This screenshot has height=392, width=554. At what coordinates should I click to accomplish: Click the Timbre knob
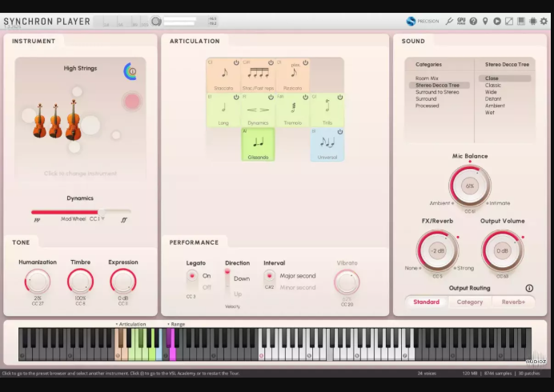click(80, 282)
